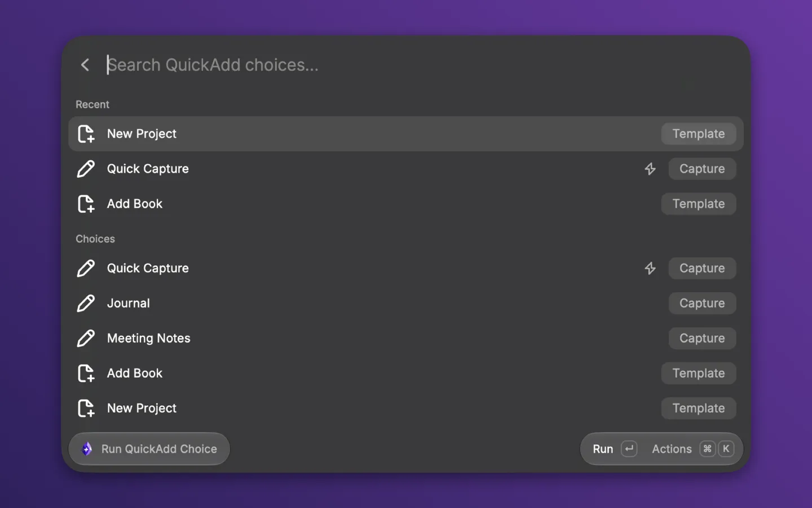Click file-plus icon for Choices New Project
The height and width of the screenshot is (508, 812).
point(86,408)
